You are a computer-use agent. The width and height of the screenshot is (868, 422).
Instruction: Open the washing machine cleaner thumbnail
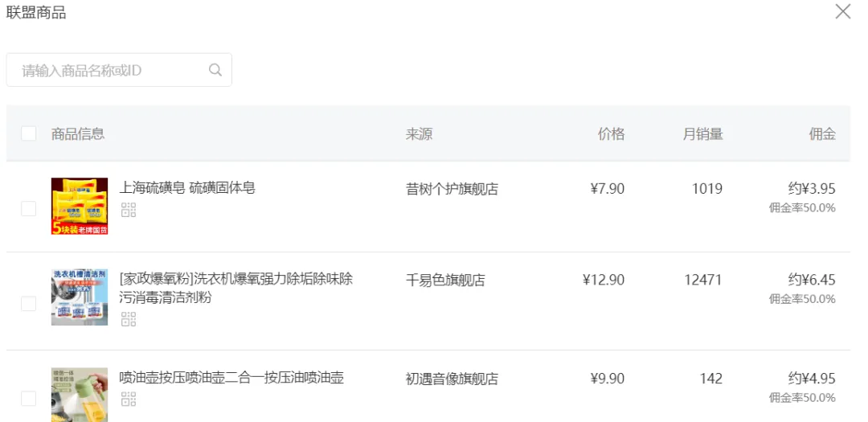point(79,297)
